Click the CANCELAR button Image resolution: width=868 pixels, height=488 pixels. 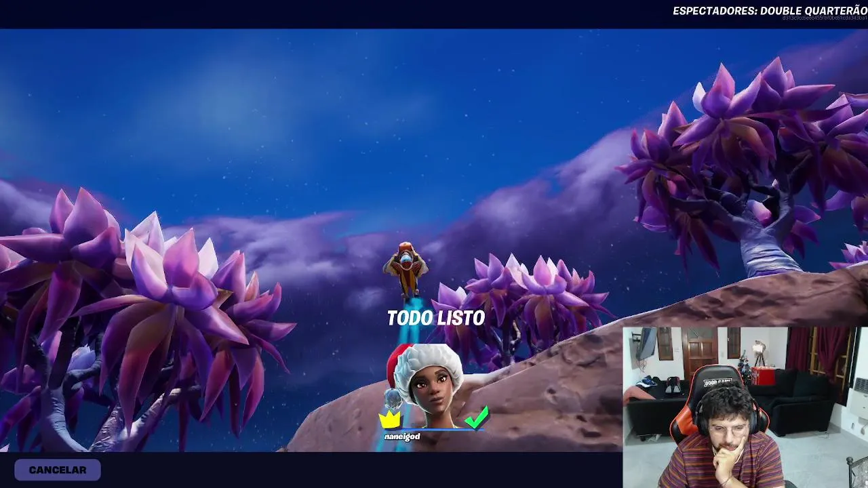click(x=58, y=470)
